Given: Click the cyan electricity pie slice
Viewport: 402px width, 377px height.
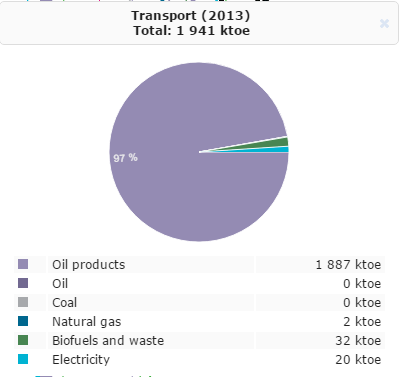Looking at the screenshot, I should (x=283, y=150).
